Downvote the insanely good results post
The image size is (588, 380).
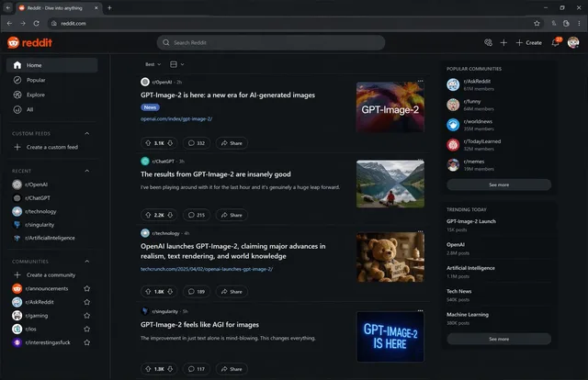click(x=170, y=215)
